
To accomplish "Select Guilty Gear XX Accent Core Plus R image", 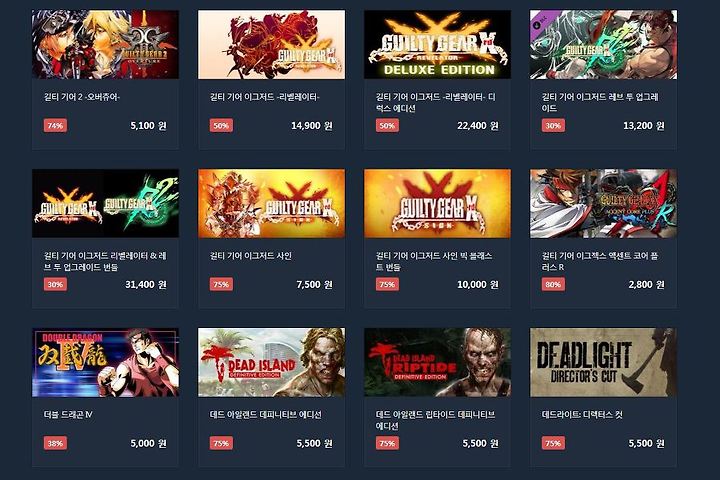I will (603, 203).
